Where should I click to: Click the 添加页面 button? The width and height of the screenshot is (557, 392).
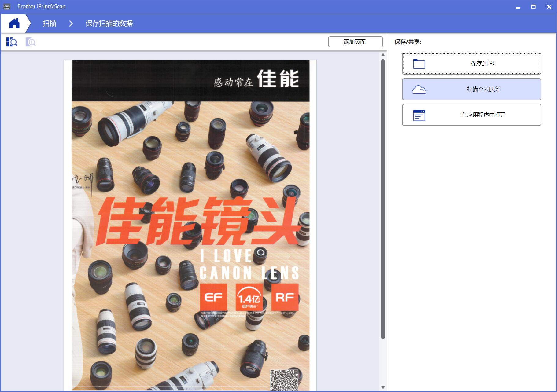point(355,42)
